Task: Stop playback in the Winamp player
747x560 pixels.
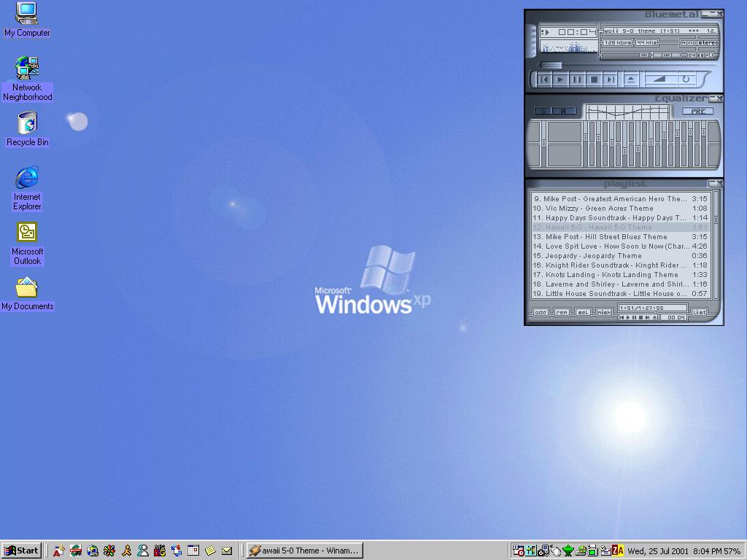Action: [x=594, y=79]
